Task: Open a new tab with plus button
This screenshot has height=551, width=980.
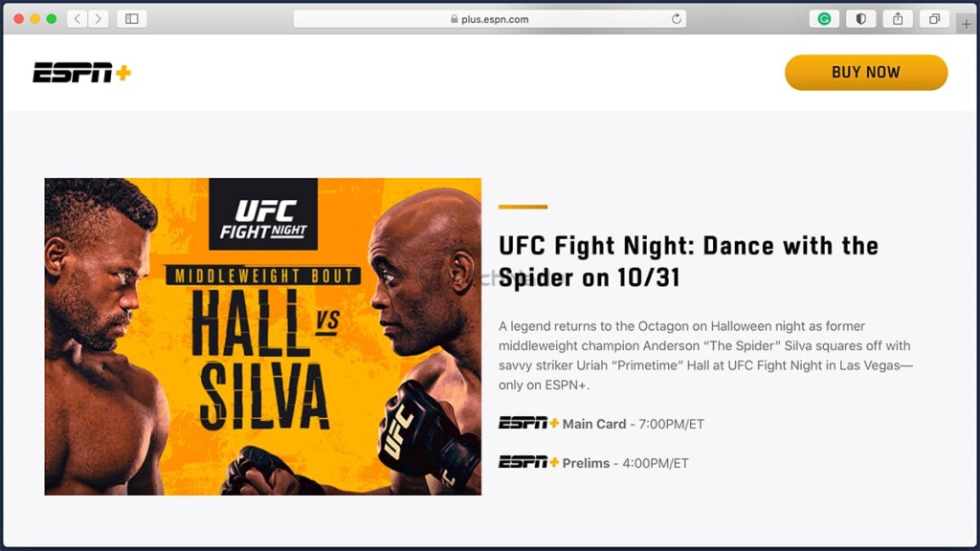Action: [967, 24]
